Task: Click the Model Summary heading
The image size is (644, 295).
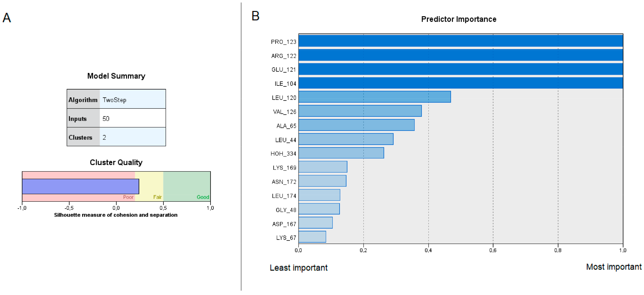Action: [116, 76]
